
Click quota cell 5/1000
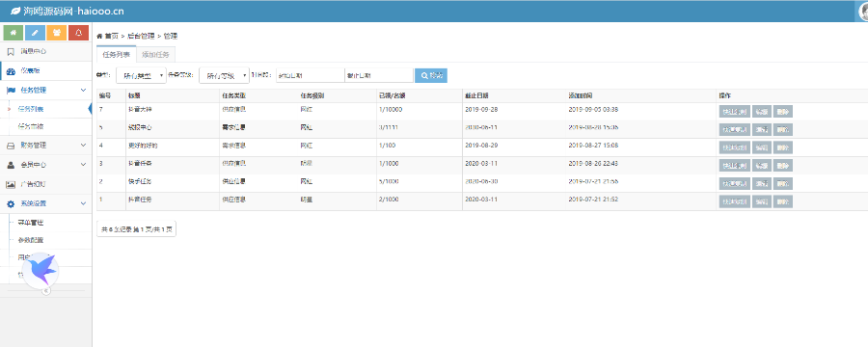(390, 181)
